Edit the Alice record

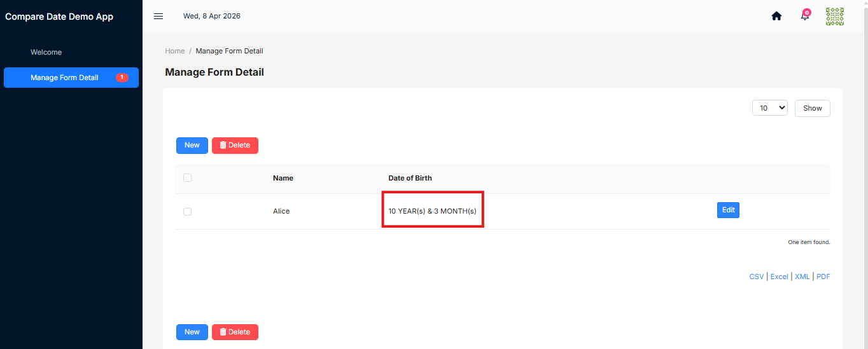click(728, 210)
